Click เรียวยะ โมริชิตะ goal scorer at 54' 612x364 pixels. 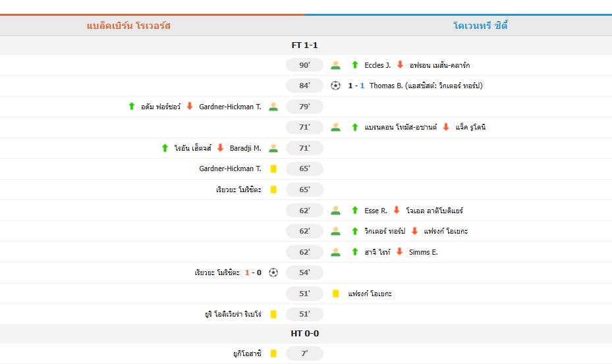217,273
